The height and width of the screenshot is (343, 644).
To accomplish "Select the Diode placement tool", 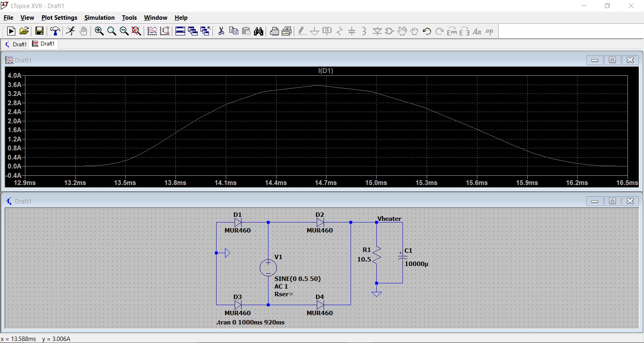I will coord(377,31).
